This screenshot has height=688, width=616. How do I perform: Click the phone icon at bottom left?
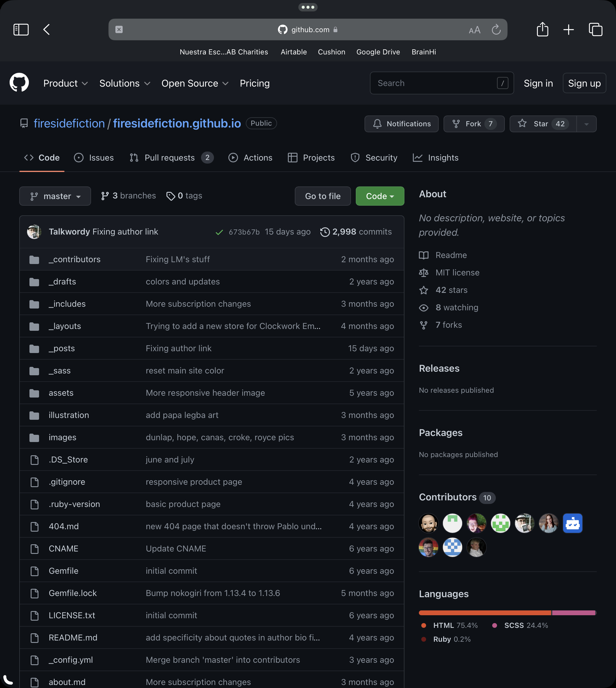pyautogui.click(x=8, y=680)
